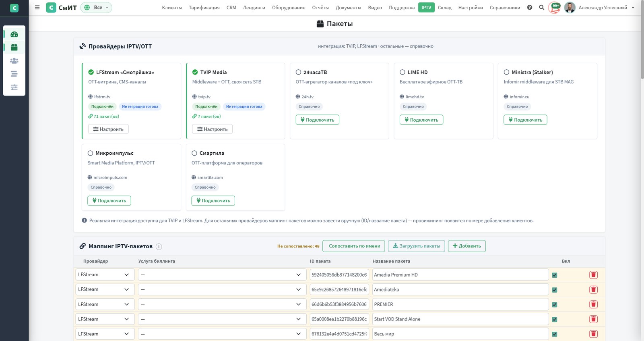Viewport: 644px width, 341px height.
Task: Click Подключить for LIME HD
Action: coord(421,120)
